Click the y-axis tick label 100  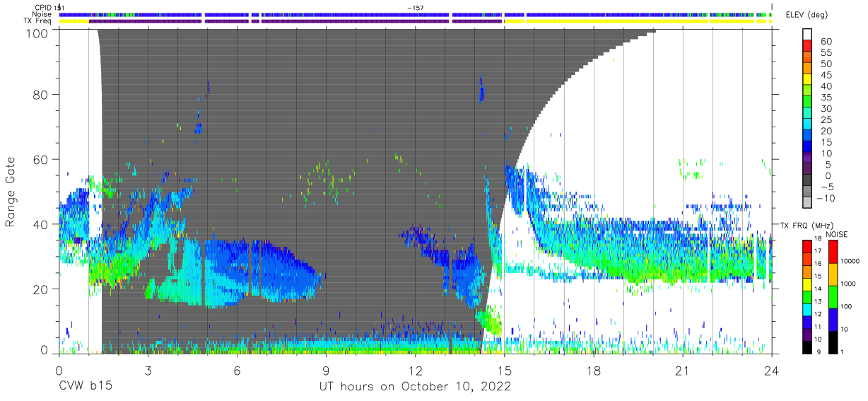[x=36, y=33]
